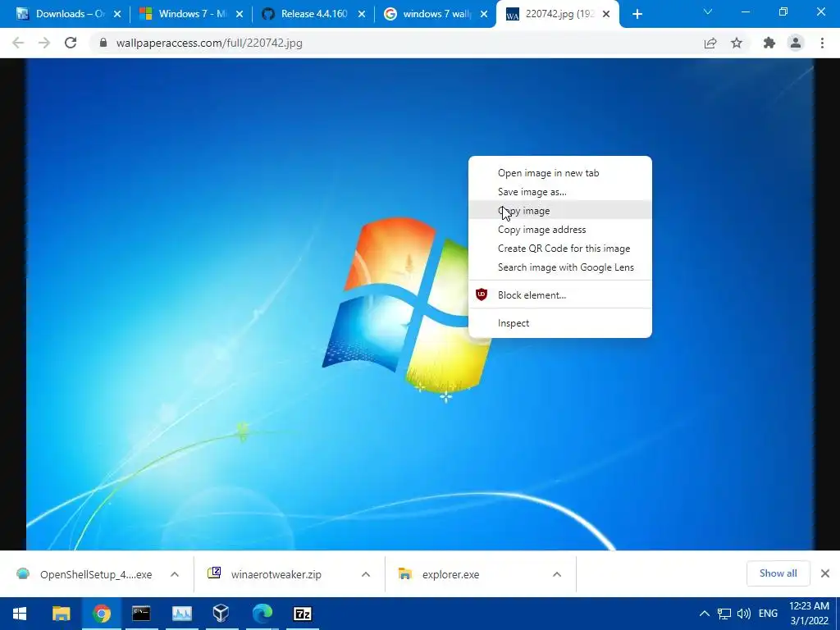Click Chrome icon in taskbar

tap(101, 614)
